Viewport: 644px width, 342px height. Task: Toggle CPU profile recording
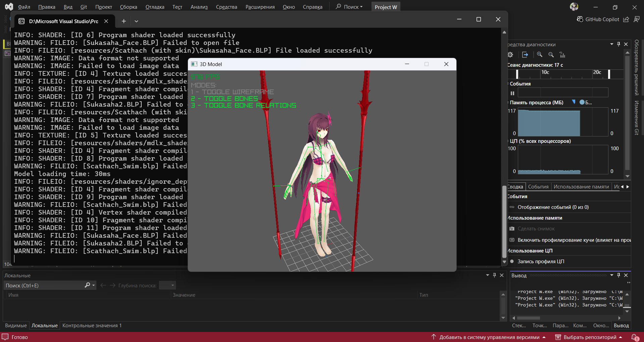click(x=537, y=262)
